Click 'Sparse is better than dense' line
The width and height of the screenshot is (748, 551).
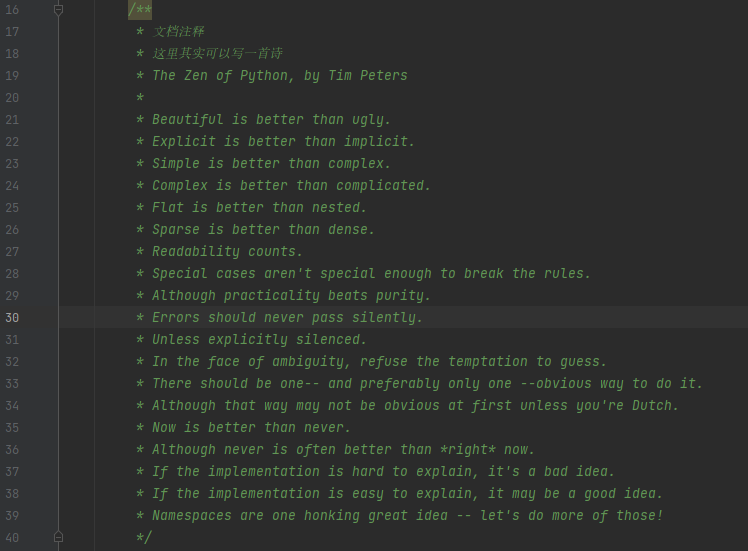pyautogui.click(x=262, y=230)
